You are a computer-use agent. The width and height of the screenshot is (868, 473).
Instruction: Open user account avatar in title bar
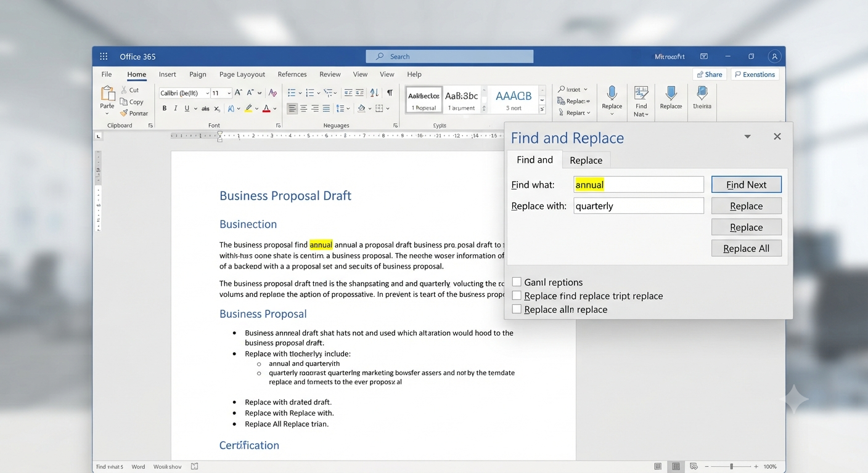coord(774,56)
